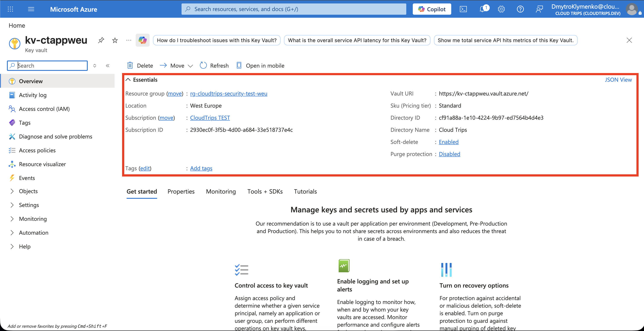Click the recovery options icon
Image resolution: width=644 pixels, height=331 pixels.
pyautogui.click(x=446, y=270)
